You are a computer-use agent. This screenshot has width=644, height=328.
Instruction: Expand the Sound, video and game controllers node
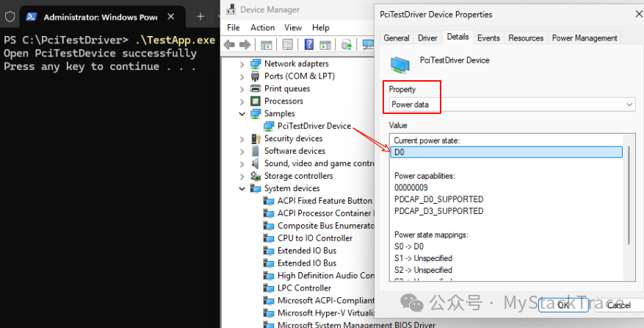pyautogui.click(x=242, y=164)
